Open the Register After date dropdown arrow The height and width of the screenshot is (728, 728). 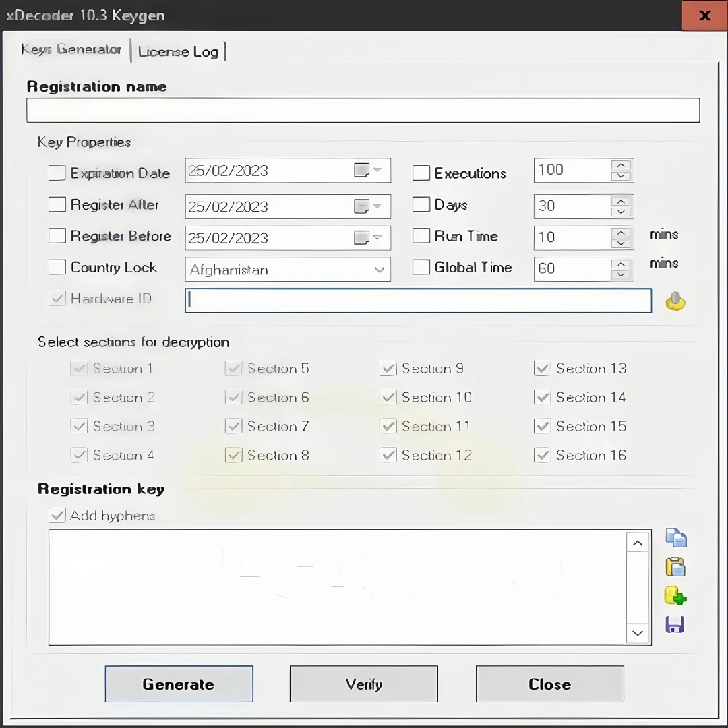(377, 206)
